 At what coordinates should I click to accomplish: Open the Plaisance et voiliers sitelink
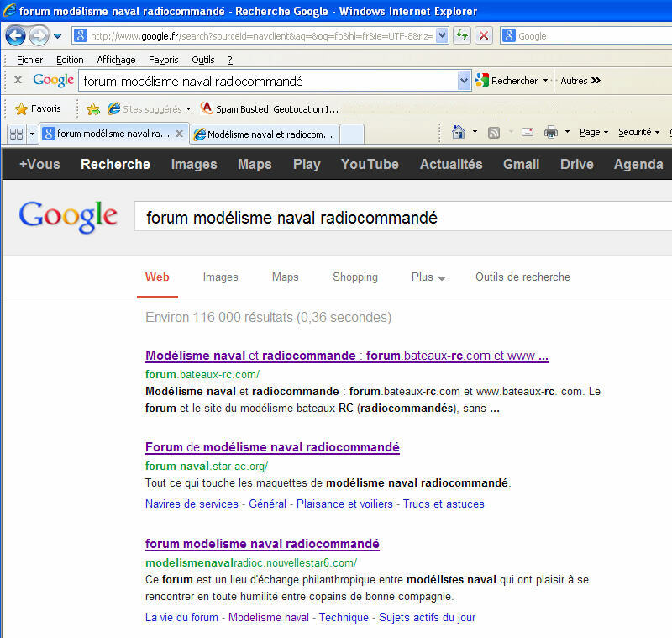344,504
